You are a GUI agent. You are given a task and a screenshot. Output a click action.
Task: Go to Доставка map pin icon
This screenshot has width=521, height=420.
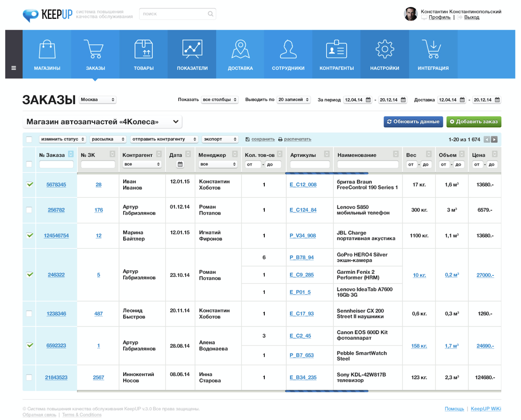(x=240, y=50)
